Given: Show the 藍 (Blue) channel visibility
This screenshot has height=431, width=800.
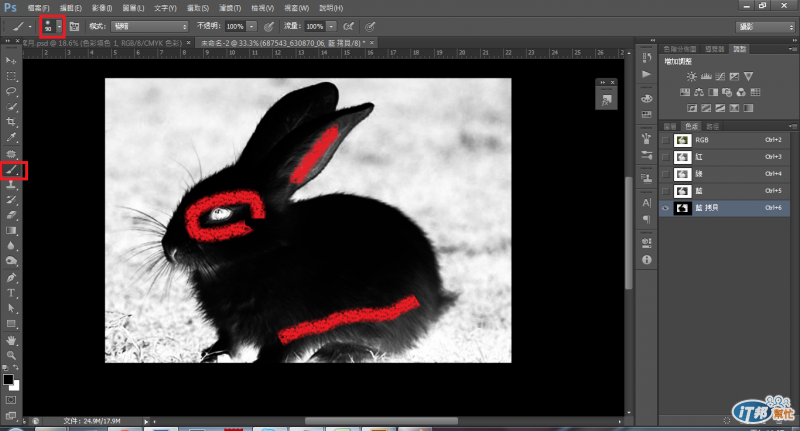Looking at the screenshot, I should click(665, 191).
